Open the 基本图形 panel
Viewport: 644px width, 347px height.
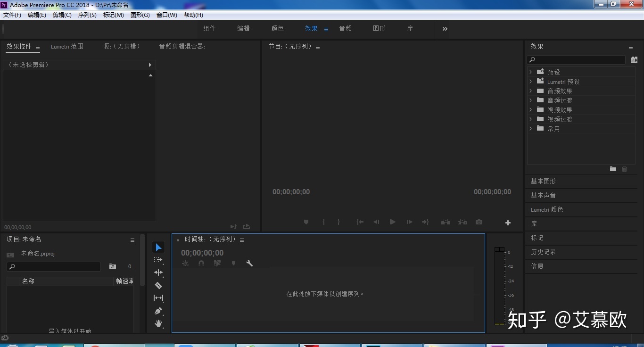(x=543, y=181)
